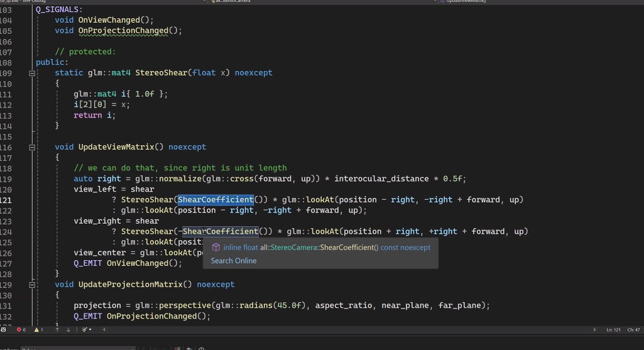Viewport: 644px width, 350px height.
Task: Click StereoCamera link in the tooltip
Action: [293, 248]
